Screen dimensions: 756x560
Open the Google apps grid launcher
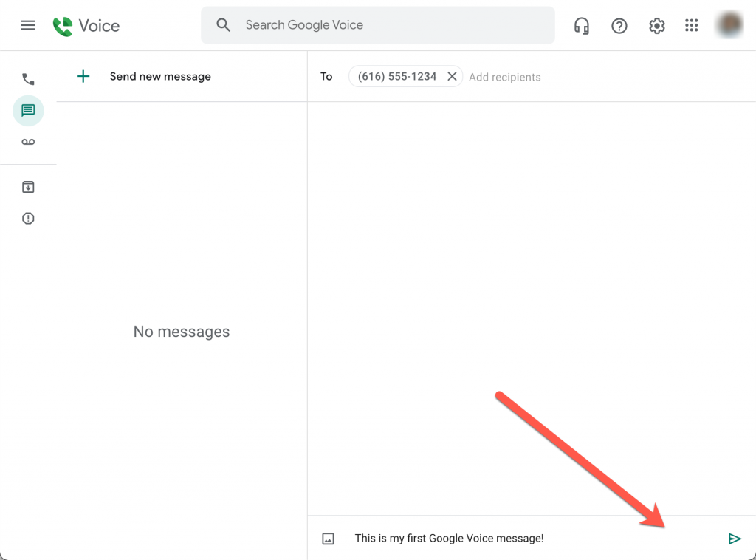692,25
